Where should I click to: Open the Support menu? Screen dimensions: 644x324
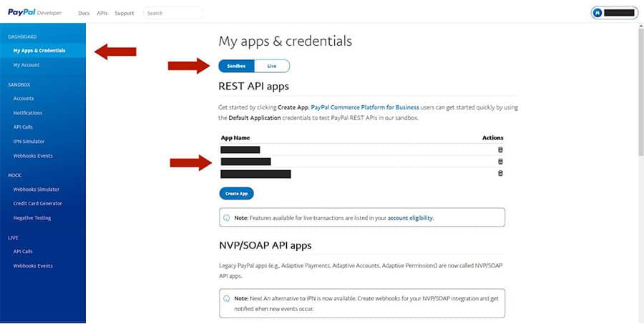pos(124,13)
